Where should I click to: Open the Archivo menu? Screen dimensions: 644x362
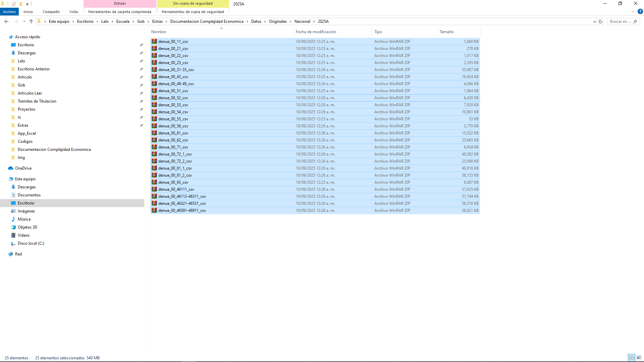point(9,12)
